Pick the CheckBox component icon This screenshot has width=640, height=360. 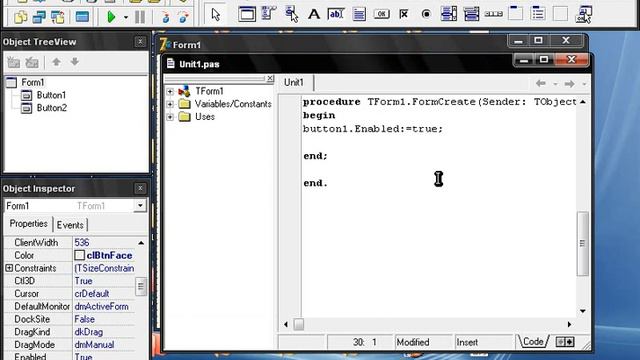click(404, 14)
